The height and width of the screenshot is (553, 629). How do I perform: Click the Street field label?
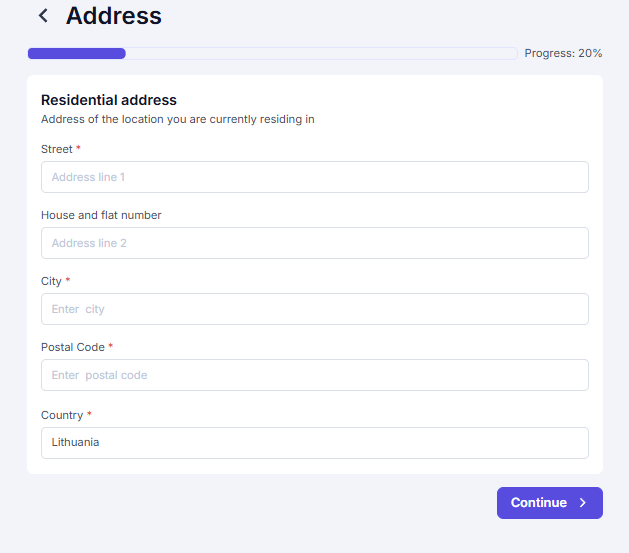[x=57, y=149]
